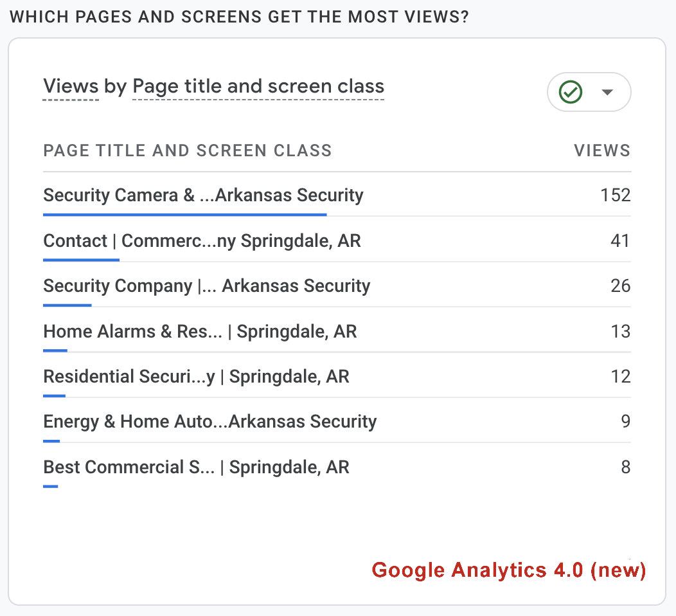Screen dimensions: 676x616
Task: Click the VIEWS column header
Action: click(x=602, y=151)
